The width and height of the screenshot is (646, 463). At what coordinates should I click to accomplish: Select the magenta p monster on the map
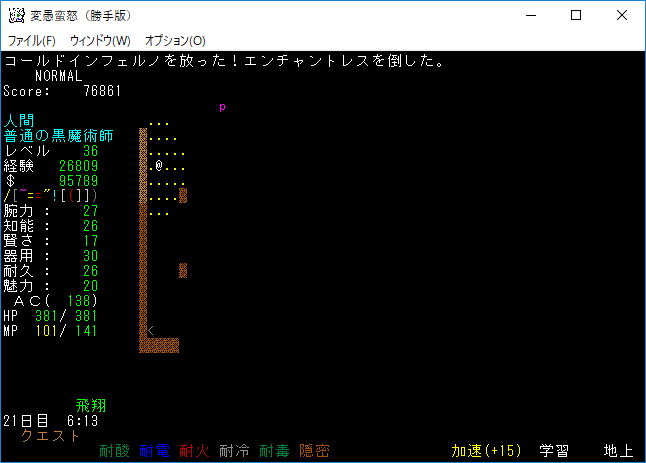tap(222, 106)
